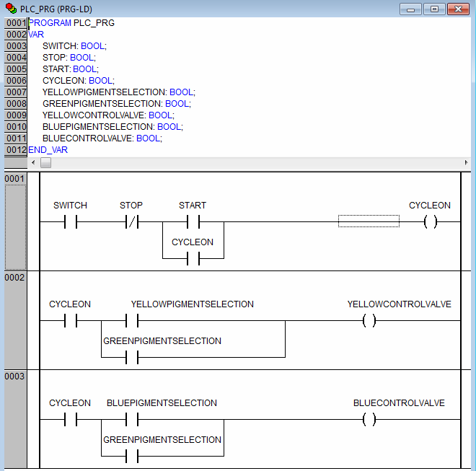The height and width of the screenshot is (471, 476).
Task: Select the YELLOWPIGMENTSELECTION contact in network 0002
Action: 132,320
